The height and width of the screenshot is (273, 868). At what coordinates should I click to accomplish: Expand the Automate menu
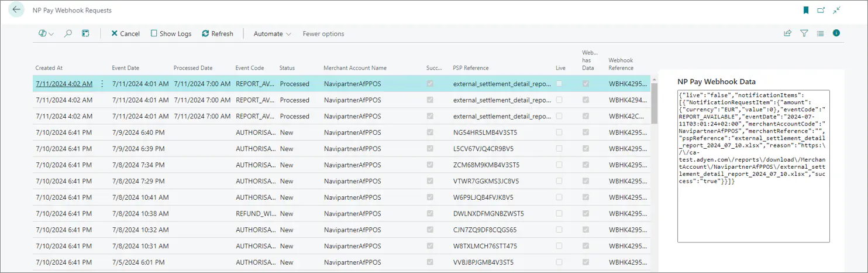[272, 33]
